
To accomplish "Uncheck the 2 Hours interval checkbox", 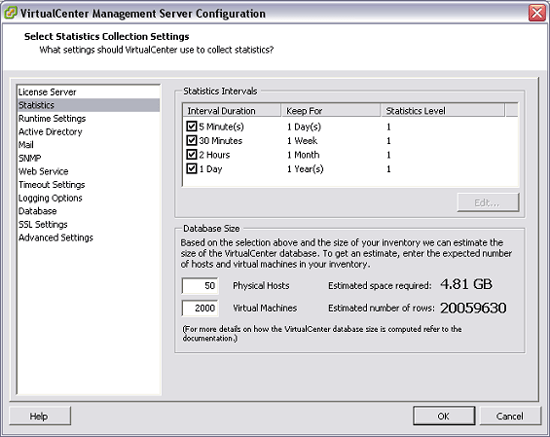I will tap(192, 154).
